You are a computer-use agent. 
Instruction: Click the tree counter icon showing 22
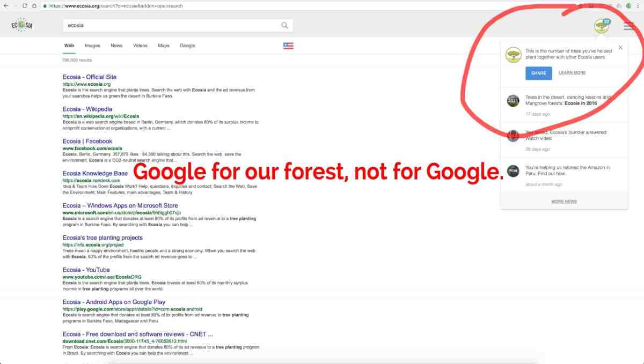tap(602, 25)
